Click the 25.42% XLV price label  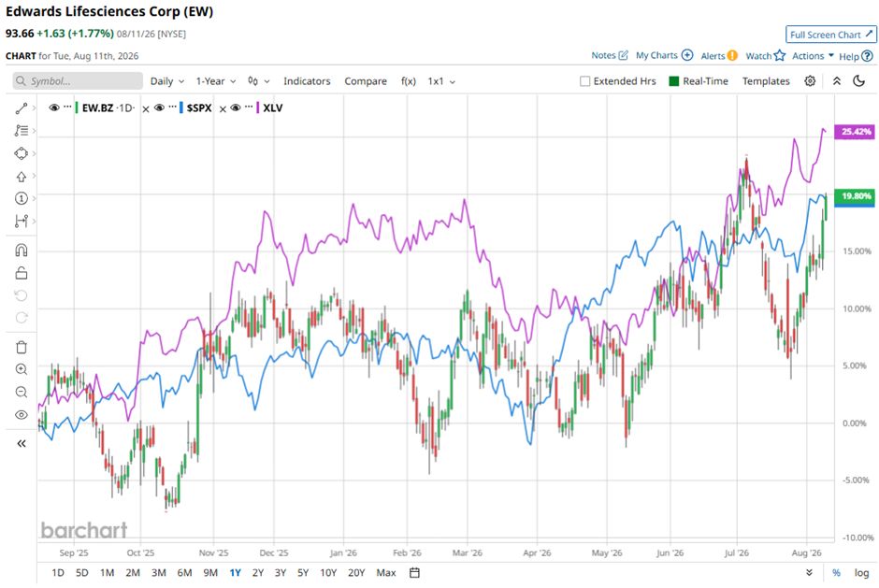[x=855, y=132]
